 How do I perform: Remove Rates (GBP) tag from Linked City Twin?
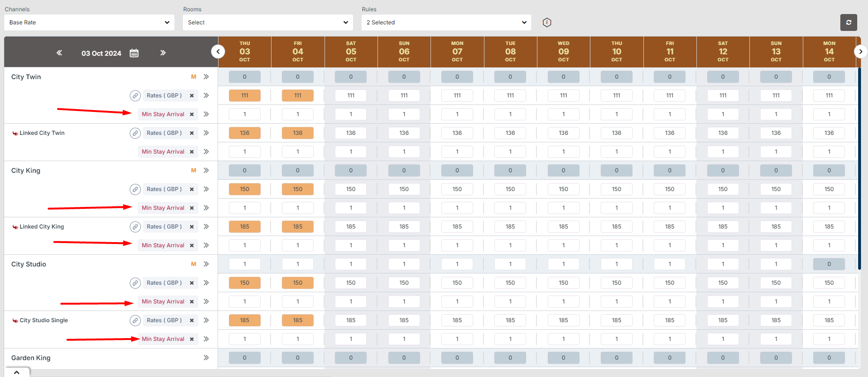[192, 133]
